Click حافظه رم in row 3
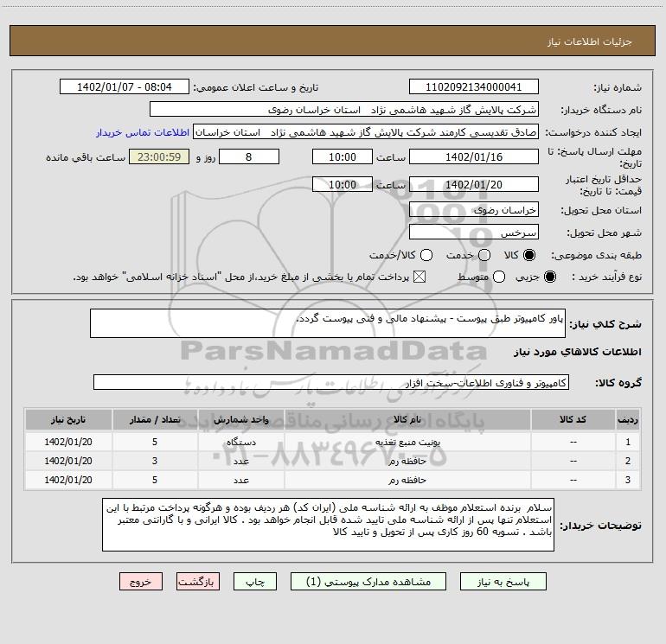Viewport: 666px width, 644px height. tap(407, 480)
